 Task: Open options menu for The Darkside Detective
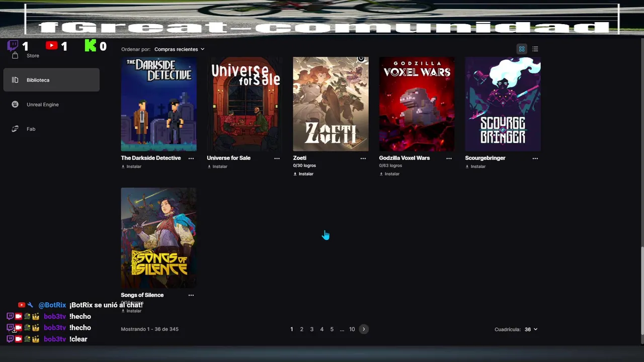191,158
